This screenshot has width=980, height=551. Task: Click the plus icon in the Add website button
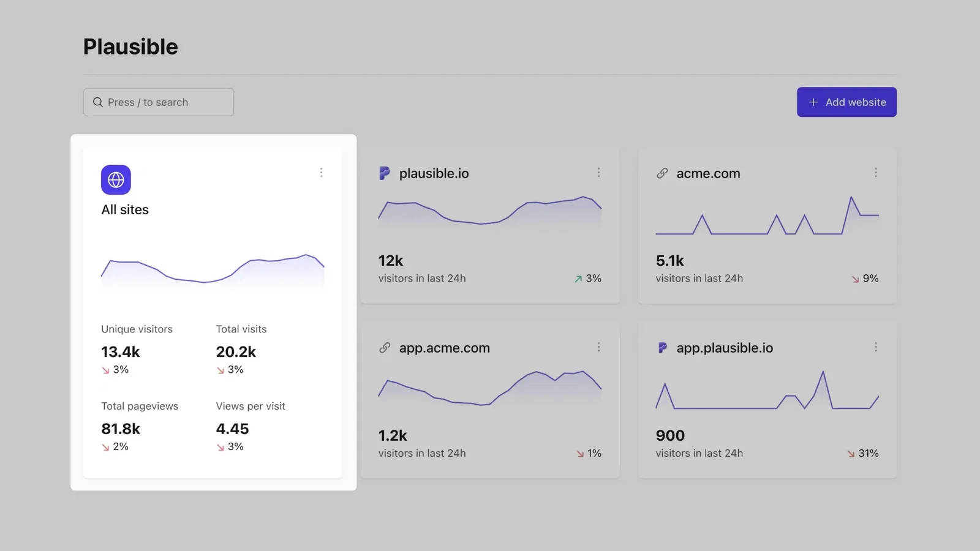[x=813, y=102]
